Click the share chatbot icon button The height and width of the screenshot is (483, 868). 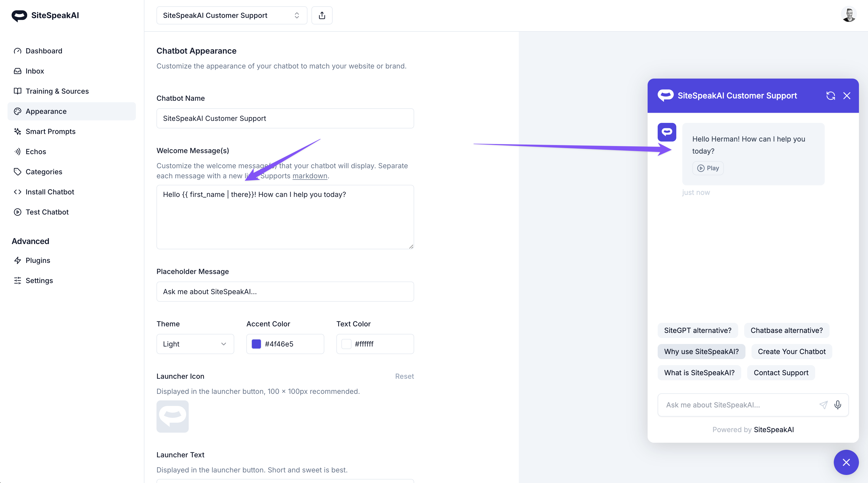[322, 15]
